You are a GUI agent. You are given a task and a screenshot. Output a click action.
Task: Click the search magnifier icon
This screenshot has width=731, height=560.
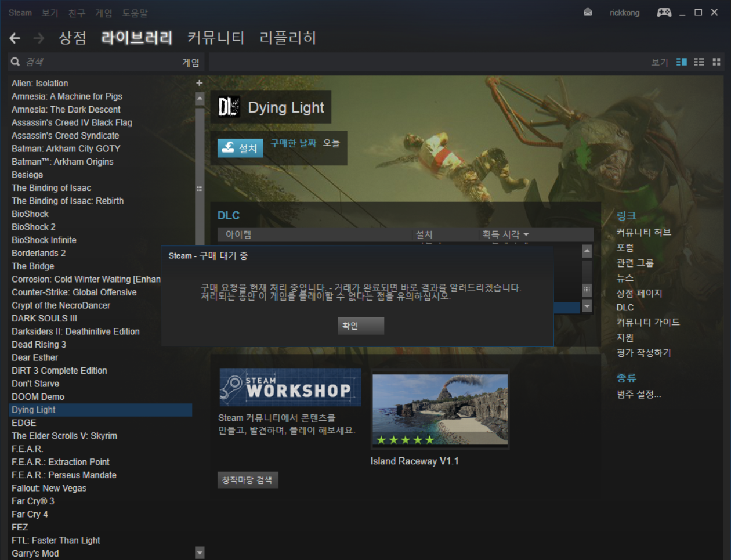(16, 62)
